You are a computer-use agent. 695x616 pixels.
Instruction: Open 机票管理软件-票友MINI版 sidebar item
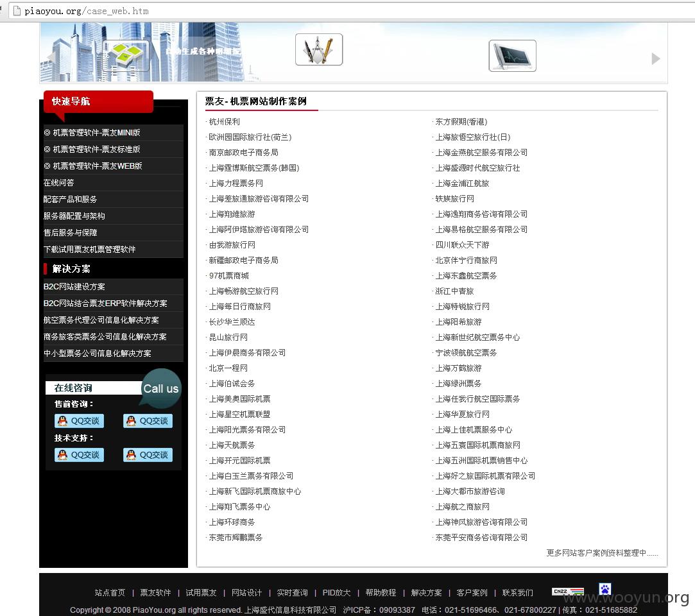point(113,133)
